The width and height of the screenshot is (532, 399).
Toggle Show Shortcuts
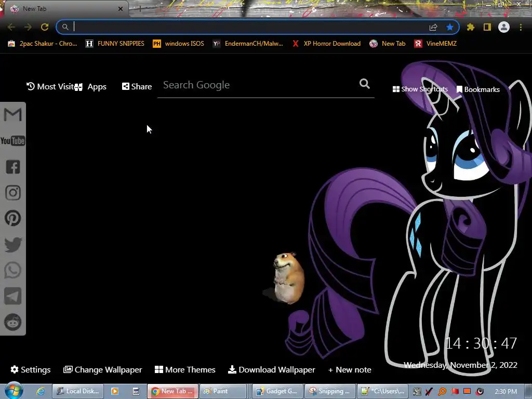coord(420,89)
